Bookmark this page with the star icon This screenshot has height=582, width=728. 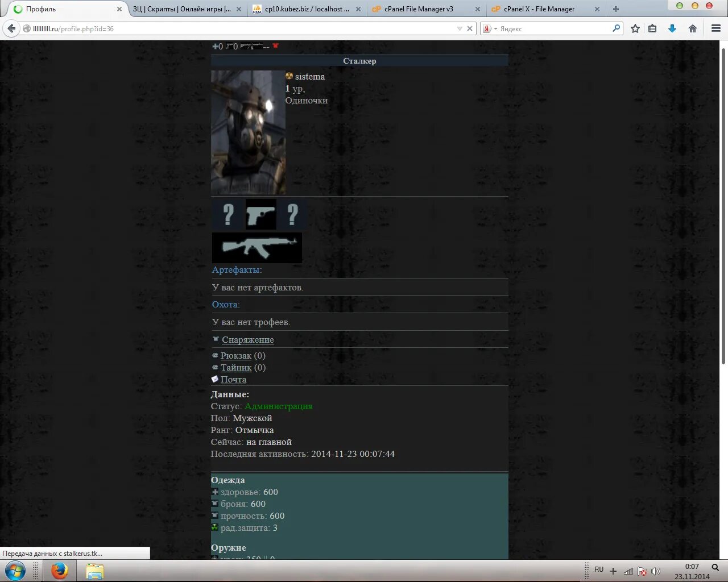coord(635,28)
